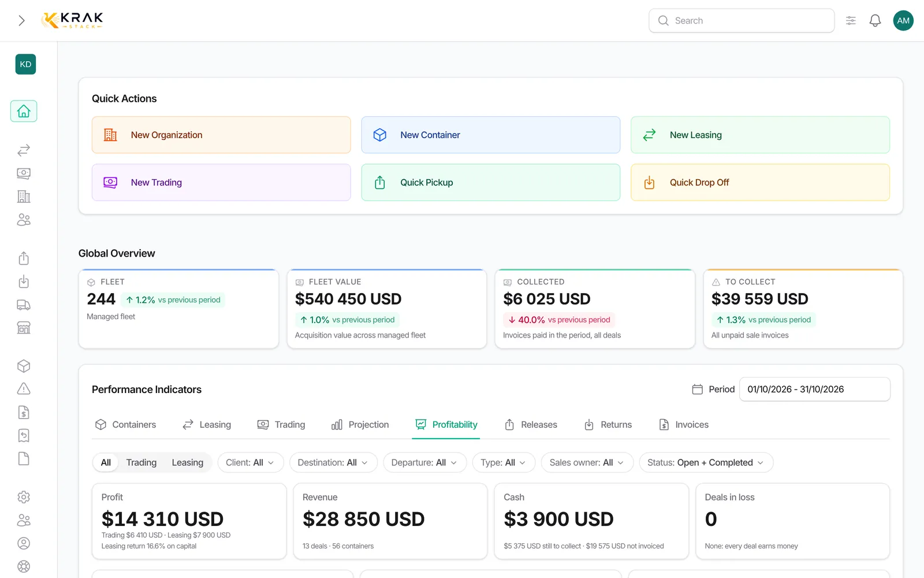Image resolution: width=924 pixels, height=578 pixels.
Task: Expand the Type: All filter
Action: coord(504,462)
